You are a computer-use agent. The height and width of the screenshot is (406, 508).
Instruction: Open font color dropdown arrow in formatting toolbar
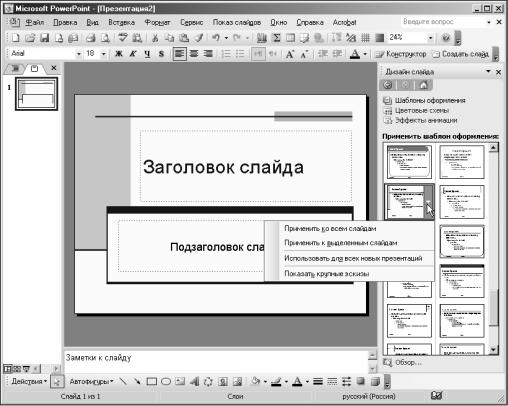tap(365, 54)
